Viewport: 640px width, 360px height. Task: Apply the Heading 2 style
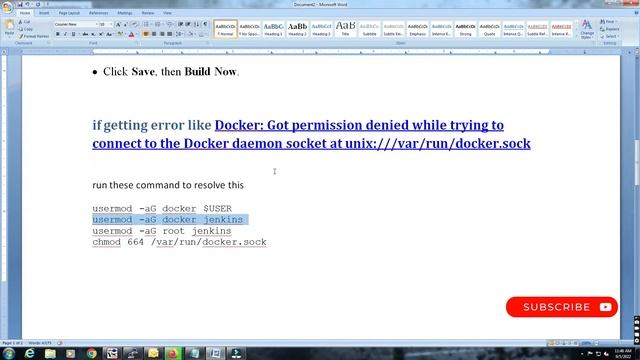(297, 29)
